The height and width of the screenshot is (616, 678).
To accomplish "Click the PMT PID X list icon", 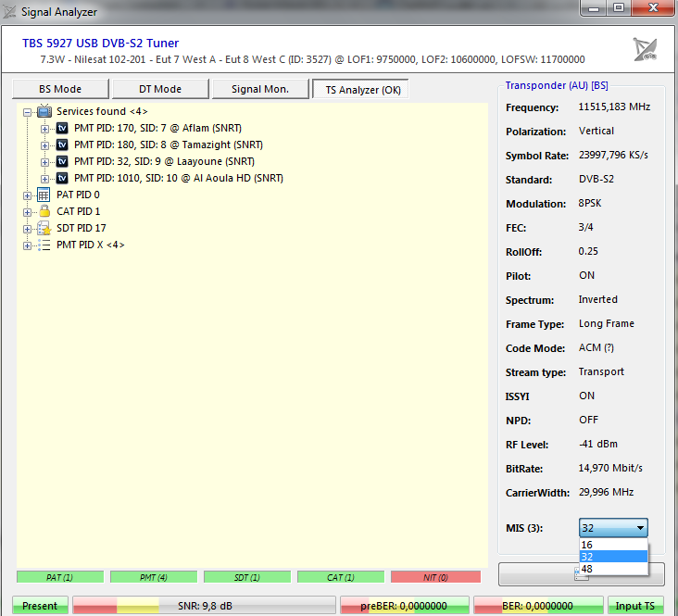I will (x=44, y=245).
